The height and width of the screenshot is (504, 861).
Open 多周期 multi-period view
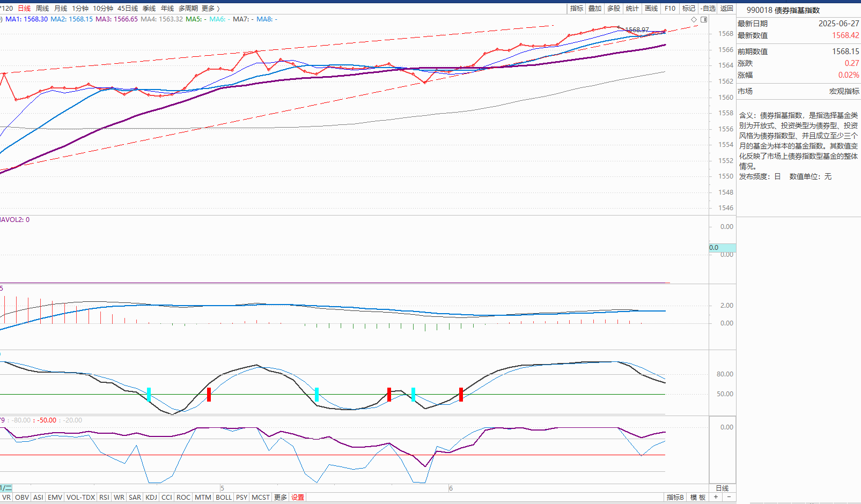(x=188, y=9)
